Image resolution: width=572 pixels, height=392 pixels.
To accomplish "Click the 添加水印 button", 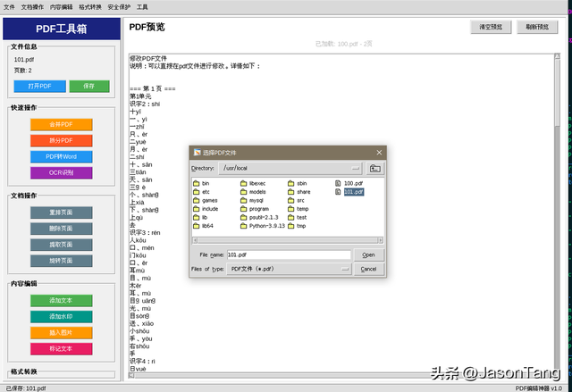I will coord(62,317).
